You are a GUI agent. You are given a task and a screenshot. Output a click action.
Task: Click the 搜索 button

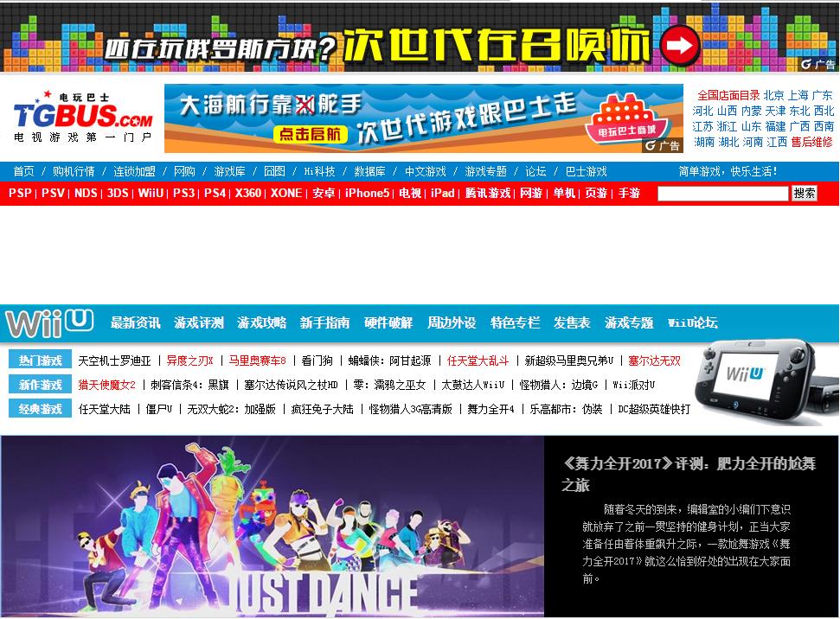[805, 194]
